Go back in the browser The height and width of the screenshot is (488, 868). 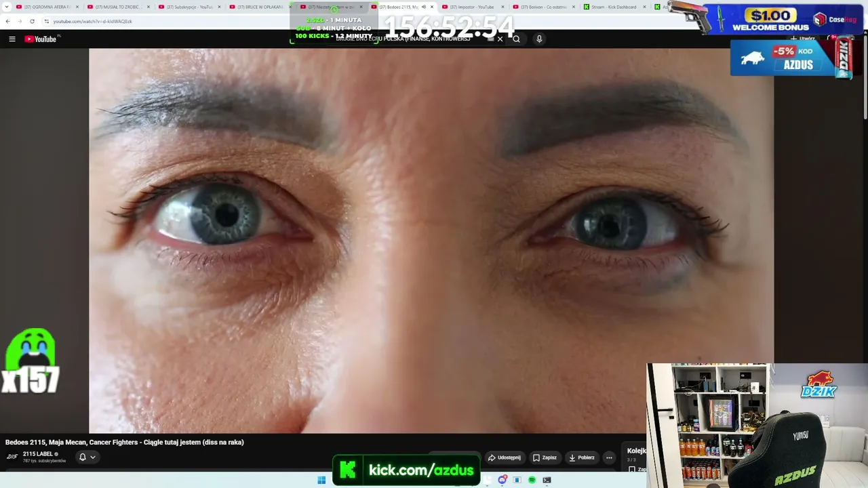click(x=7, y=21)
